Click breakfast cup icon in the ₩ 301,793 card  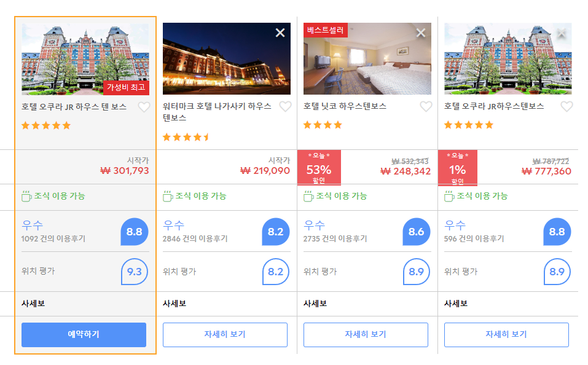[26, 196]
